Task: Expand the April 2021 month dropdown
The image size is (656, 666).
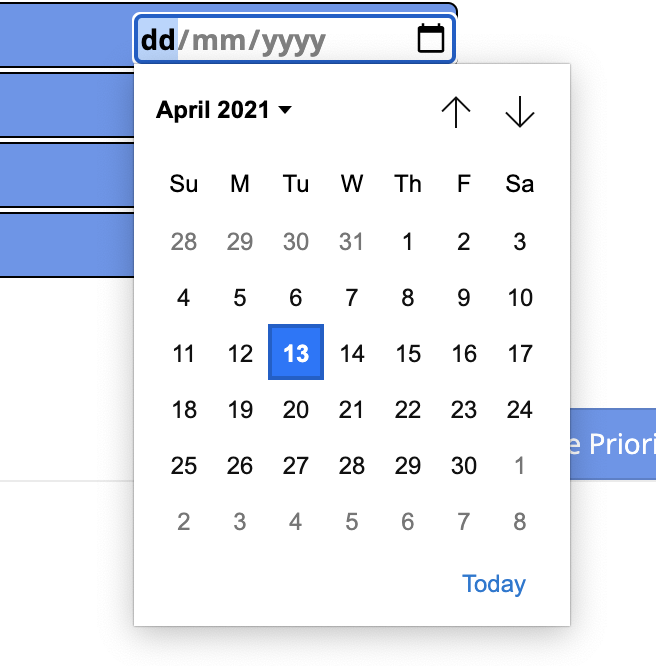Action: (x=224, y=110)
